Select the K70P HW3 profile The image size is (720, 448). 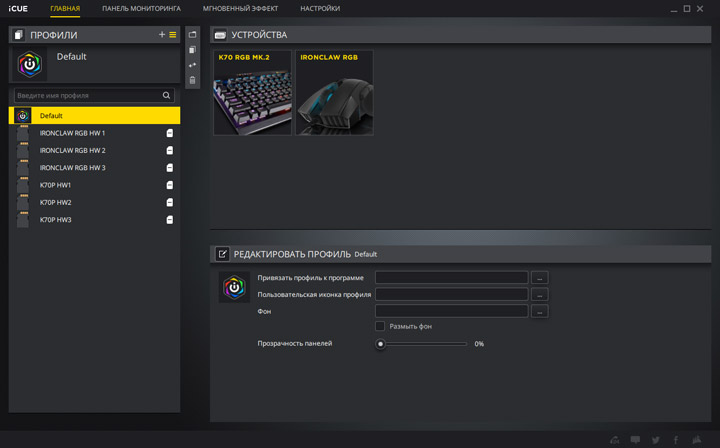[95, 220]
